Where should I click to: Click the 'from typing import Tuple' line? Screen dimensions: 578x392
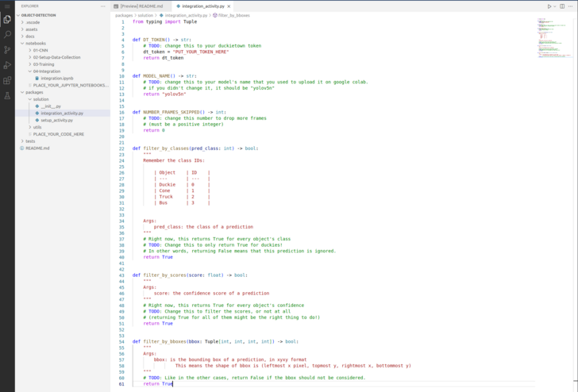point(165,21)
